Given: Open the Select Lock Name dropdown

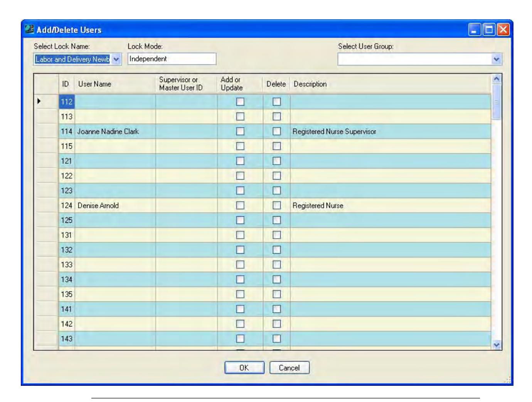Looking at the screenshot, I should 117,59.
